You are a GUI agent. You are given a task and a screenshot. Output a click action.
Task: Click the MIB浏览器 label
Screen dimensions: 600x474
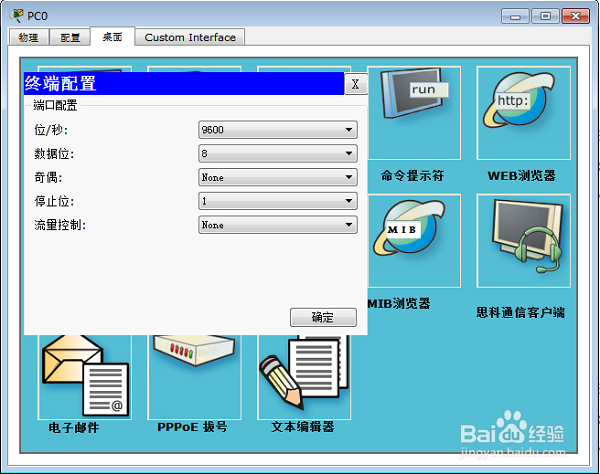399,304
